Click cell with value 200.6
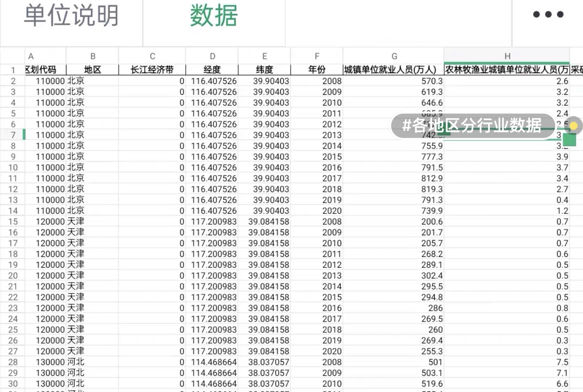The height and width of the screenshot is (392, 583). [394, 222]
